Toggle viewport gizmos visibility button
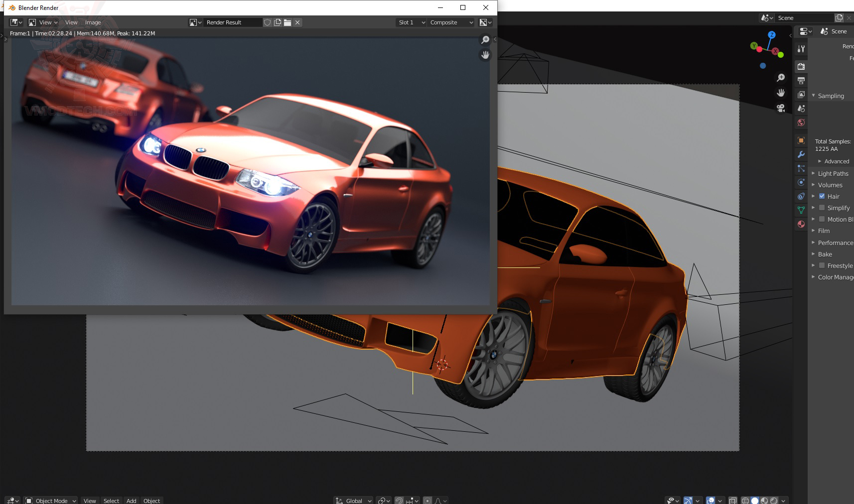The height and width of the screenshot is (504, 854). click(x=688, y=501)
